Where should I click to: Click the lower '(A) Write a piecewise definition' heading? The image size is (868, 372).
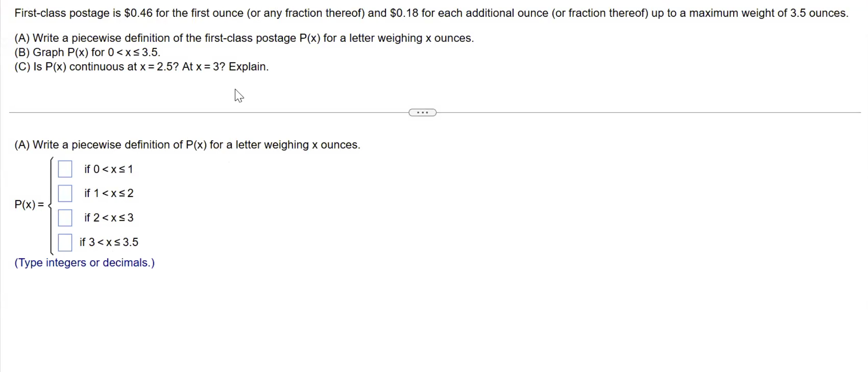tap(187, 145)
